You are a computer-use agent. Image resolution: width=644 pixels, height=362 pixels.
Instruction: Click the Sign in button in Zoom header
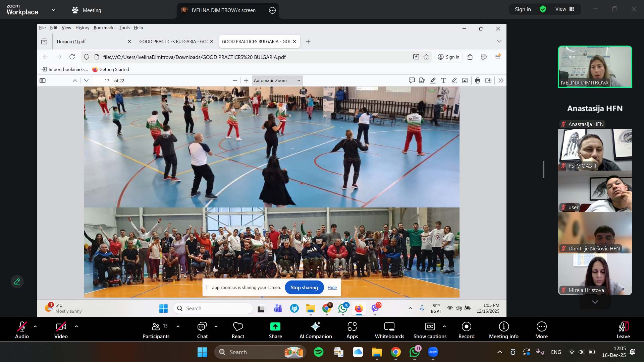tap(523, 9)
